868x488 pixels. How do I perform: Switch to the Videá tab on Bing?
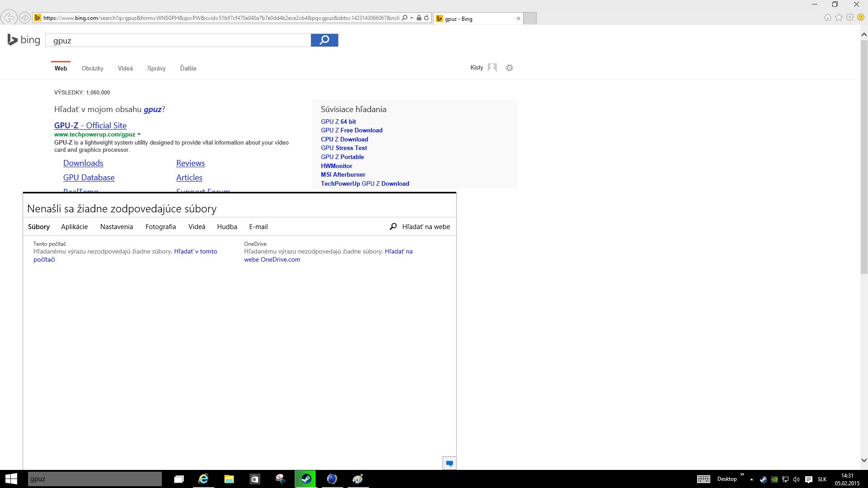pyautogui.click(x=125, y=68)
